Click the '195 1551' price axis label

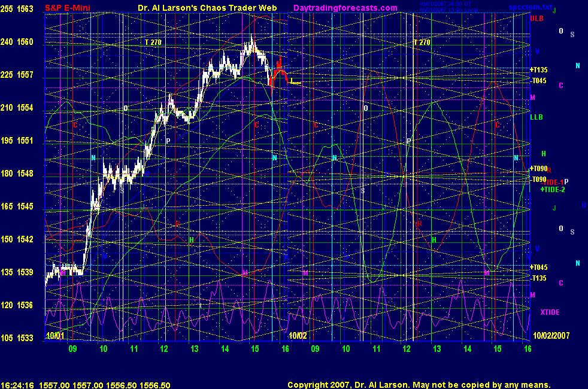point(17,141)
